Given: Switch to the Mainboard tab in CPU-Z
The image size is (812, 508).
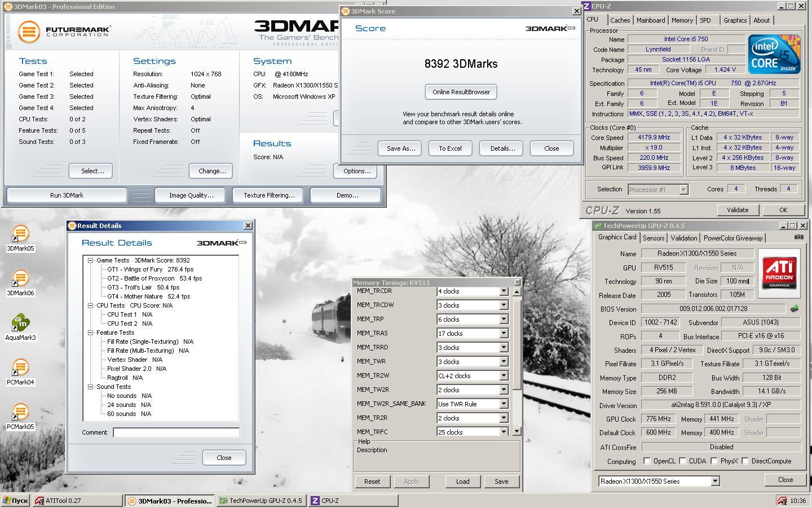Looking at the screenshot, I should pos(651,20).
